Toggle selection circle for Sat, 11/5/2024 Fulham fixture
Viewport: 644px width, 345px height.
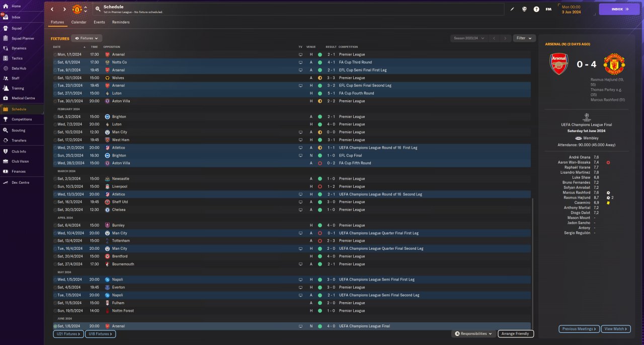[x=55, y=303]
